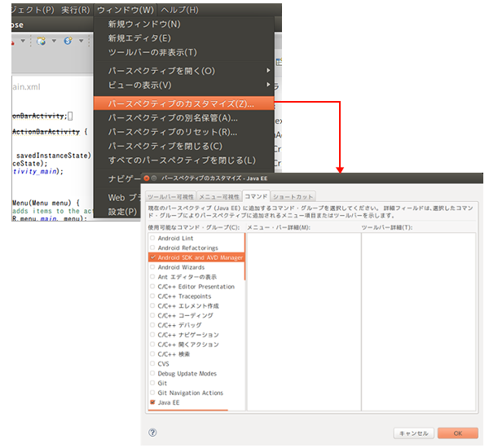Enable C/C++ Tracepoints checkbox

click(x=152, y=296)
